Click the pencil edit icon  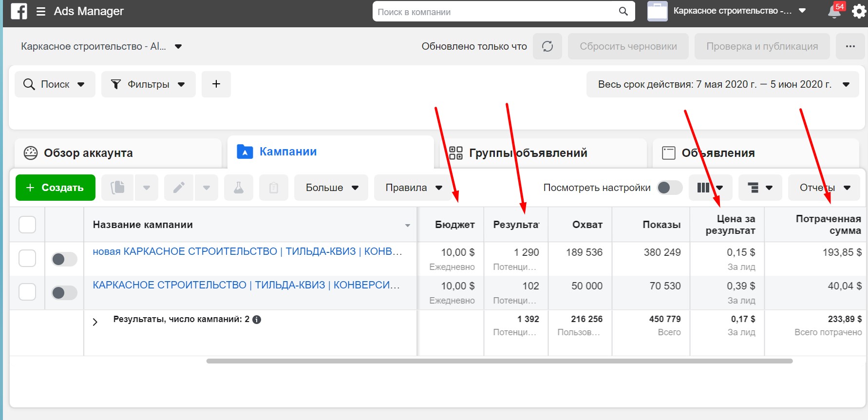(x=179, y=188)
